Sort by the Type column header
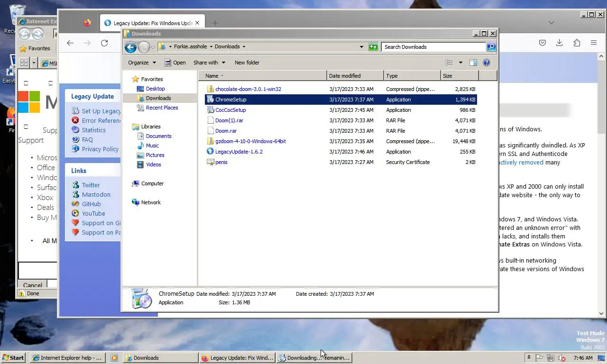607x364 pixels. click(x=412, y=76)
